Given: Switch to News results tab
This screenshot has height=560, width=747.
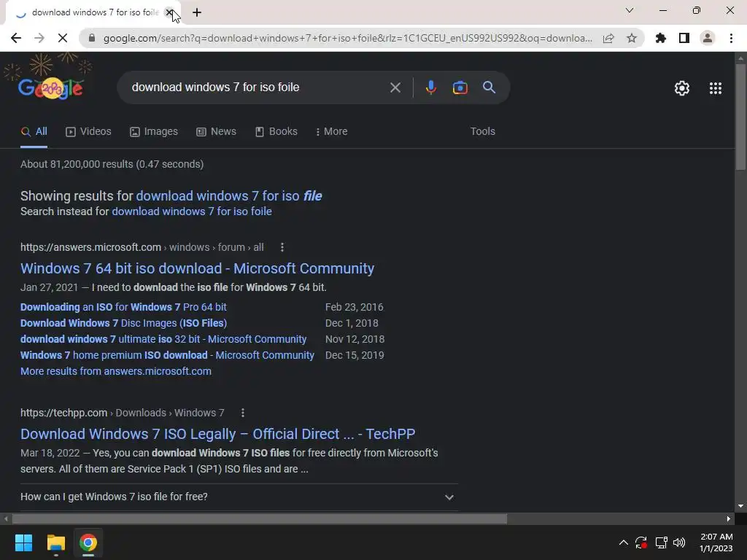Looking at the screenshot, I should [216, 131].
